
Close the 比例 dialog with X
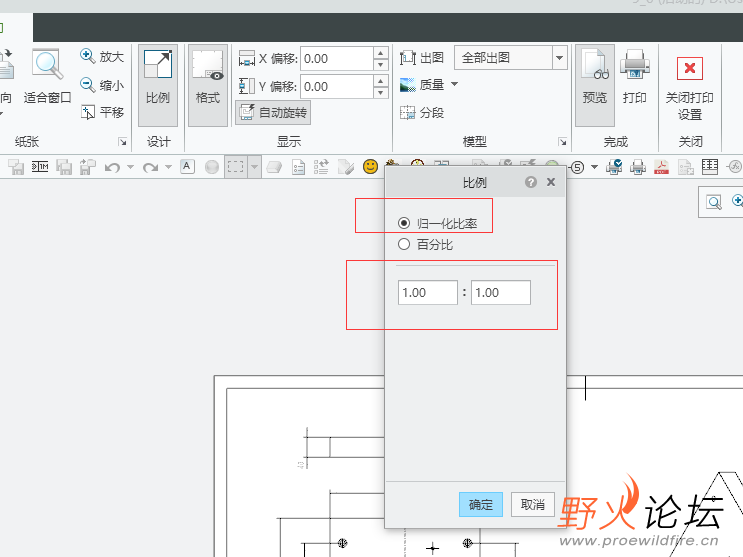[551, 182]
